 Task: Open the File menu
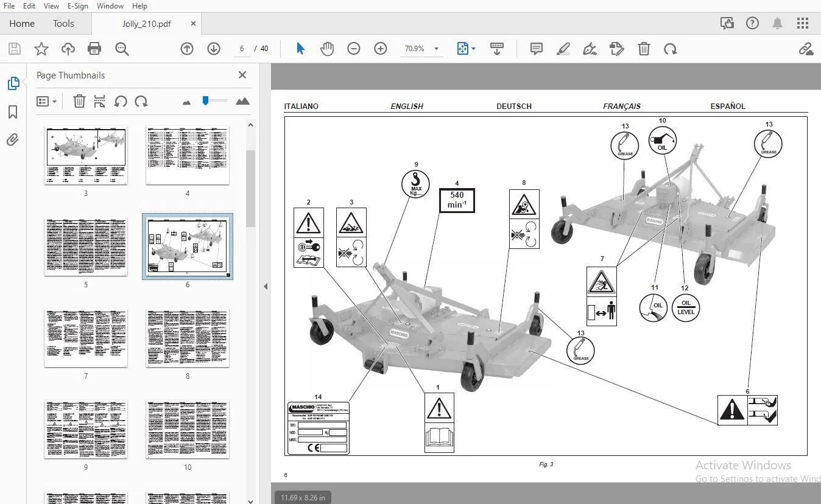click(9, 5)
